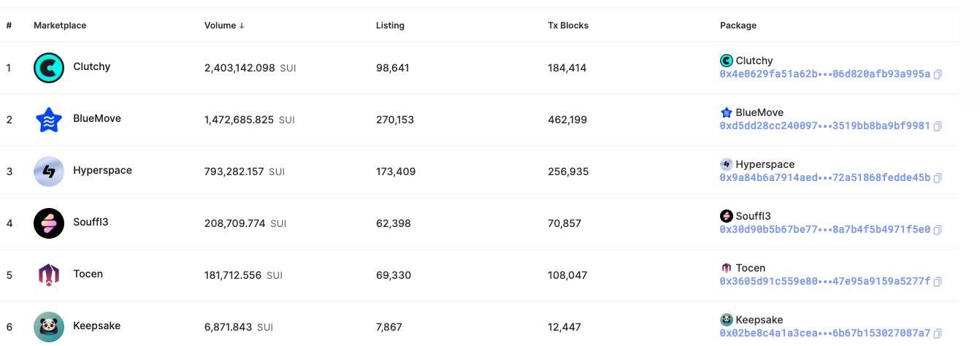The width and height of the screenshot is (980, 346).
Task: Open Clutchy package address link 0x4e0629fa51a62b
Action: point(825,74)
